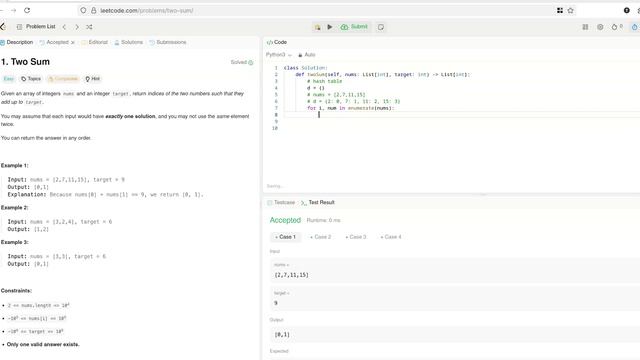Pick a random problem shuffle icon

[x=89, y=27]
